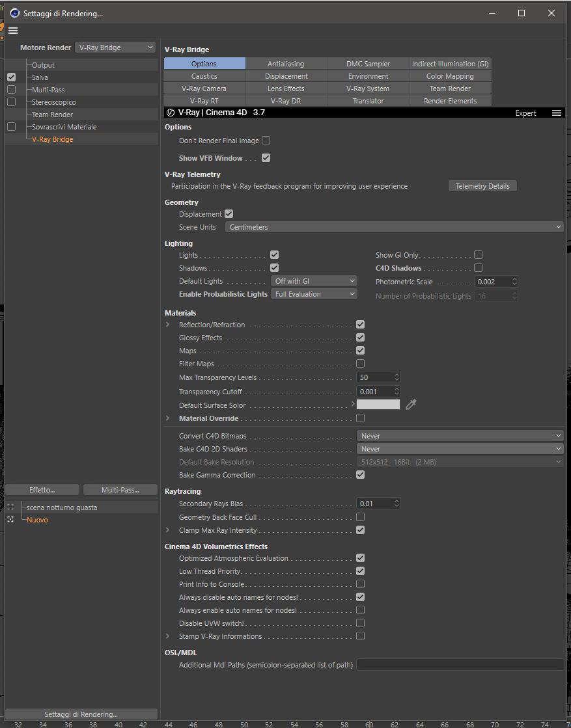Enable Material Override checkbox
This screenshot has height=728, width=571.
click(x=360, y=418)
